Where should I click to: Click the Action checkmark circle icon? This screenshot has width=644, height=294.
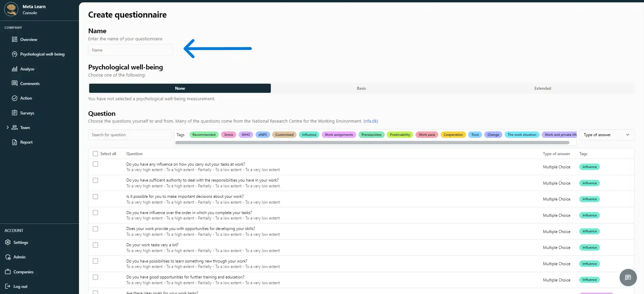(14, 98)
